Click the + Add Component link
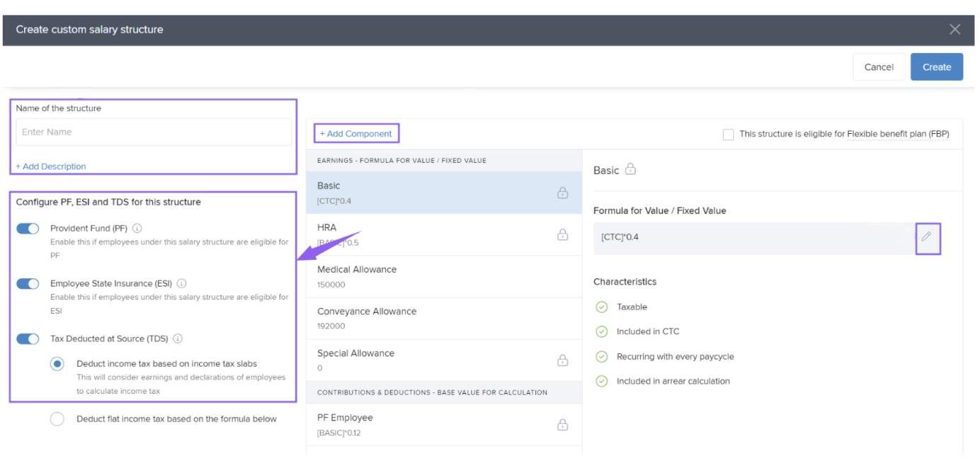Screen dimensions: 980x473 coord(356,134)
